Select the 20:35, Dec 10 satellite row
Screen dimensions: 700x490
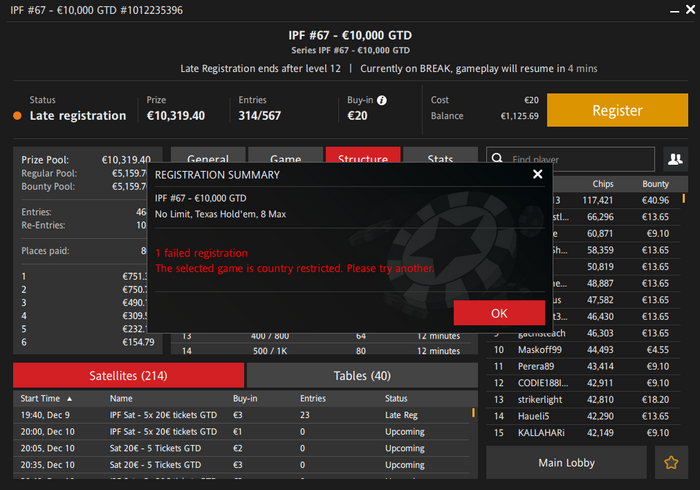coord(241,465)
